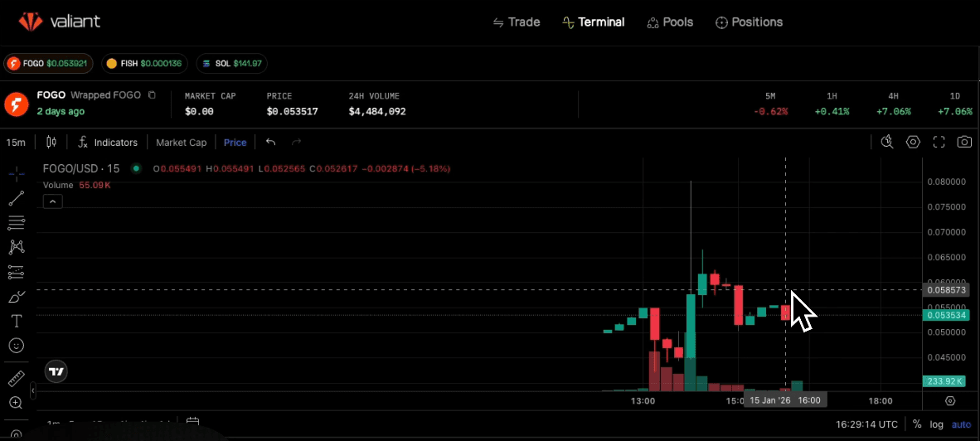
Task: Open the 15m interval dropdown
Action: pos(16,143)
